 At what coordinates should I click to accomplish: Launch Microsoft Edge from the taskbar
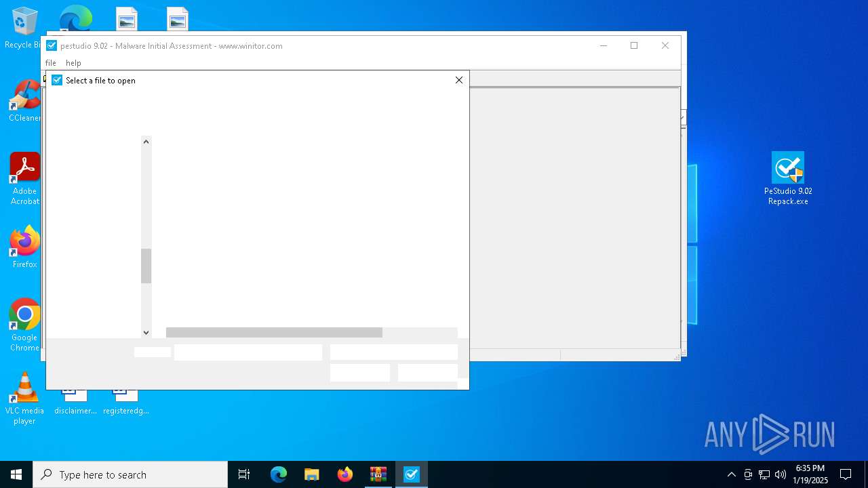tap(279, 474)
